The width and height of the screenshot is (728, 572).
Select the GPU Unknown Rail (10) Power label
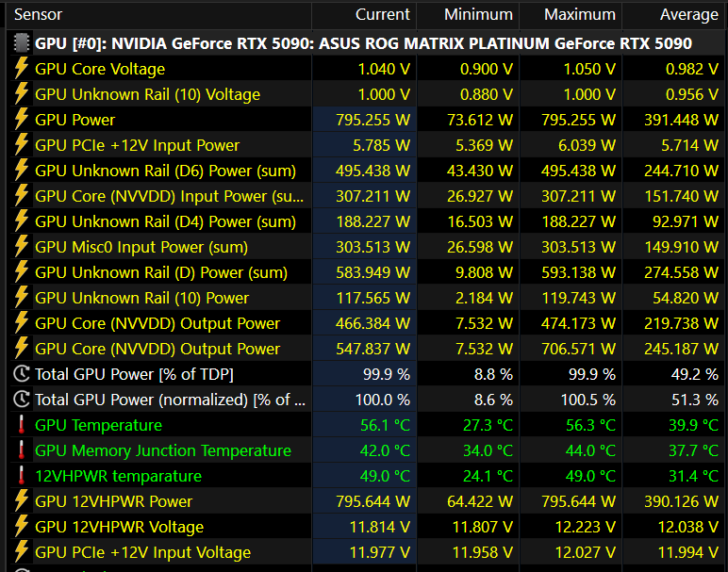141,299
